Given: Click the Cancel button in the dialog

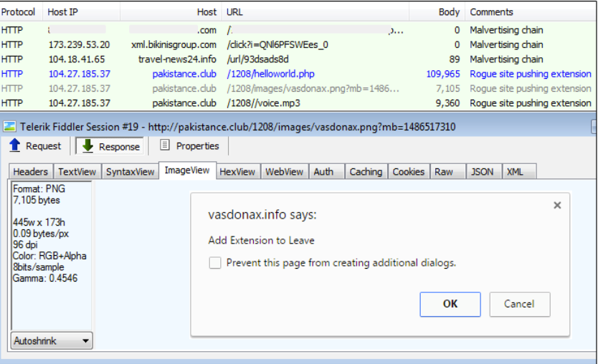Looking at the screenshot, I should 519,304.
